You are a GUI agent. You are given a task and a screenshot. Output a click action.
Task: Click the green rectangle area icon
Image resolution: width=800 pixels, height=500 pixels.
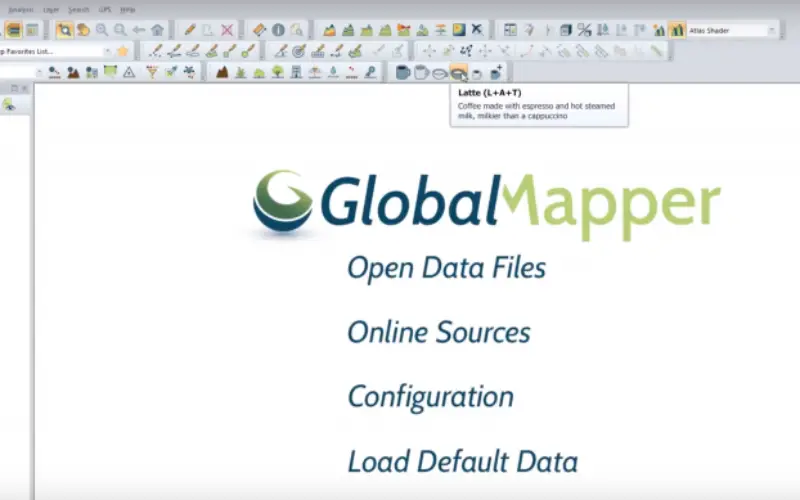tap(110, 71)
